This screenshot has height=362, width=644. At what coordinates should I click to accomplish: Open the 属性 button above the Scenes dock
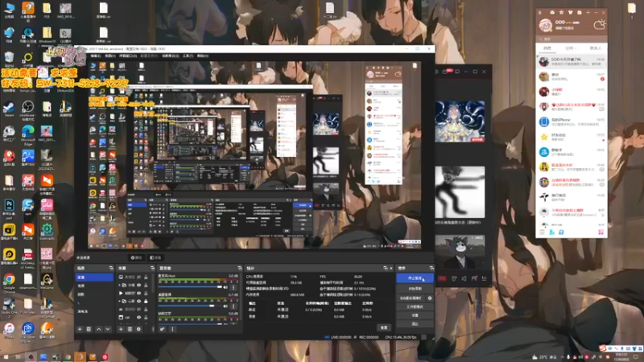point(136,257)
